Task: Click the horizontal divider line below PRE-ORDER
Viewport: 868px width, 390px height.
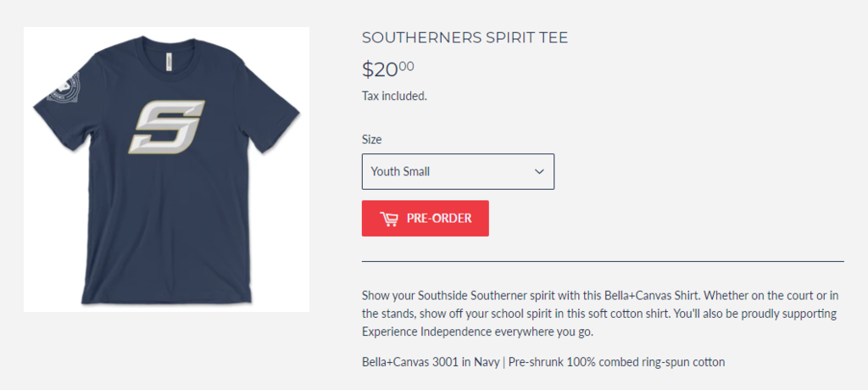Action: (x=603, y=261)
